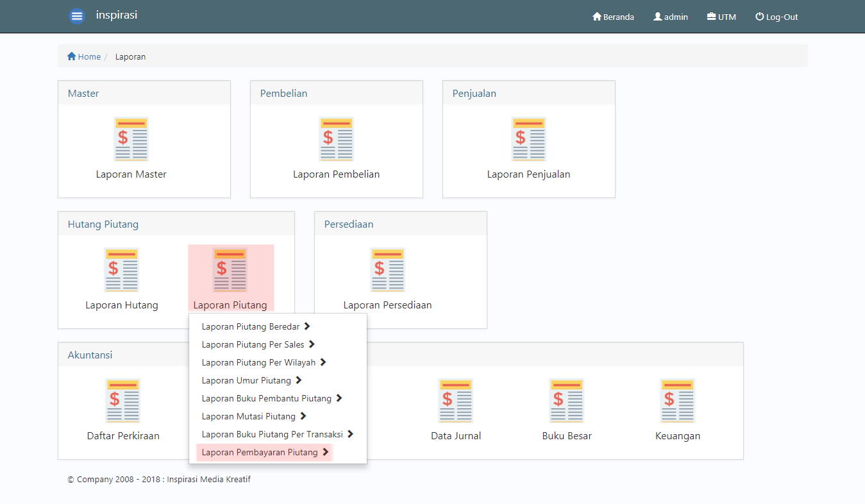Click the Buku Besar report icon
This screenshot has width=865, height=504.
[x=566, y=401]
